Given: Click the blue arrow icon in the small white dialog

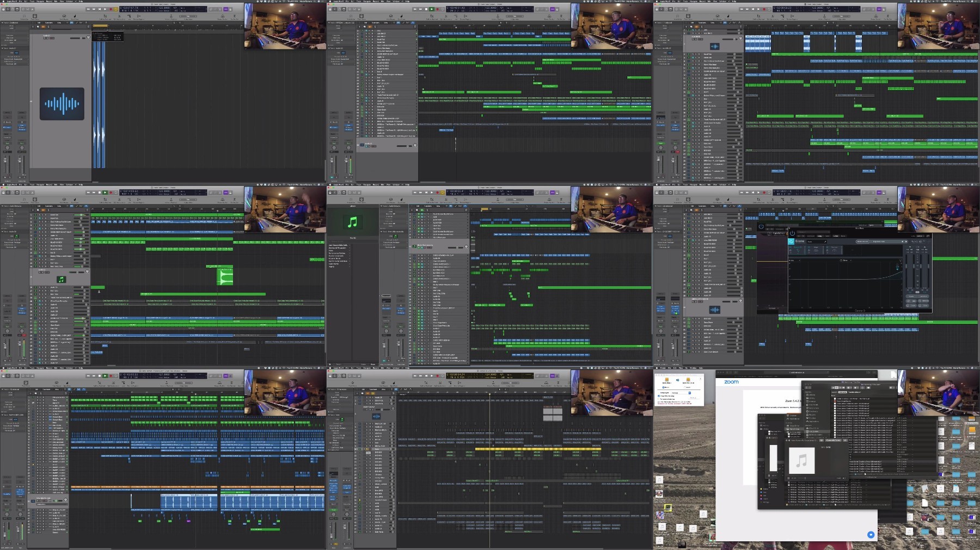Looking at the screenshot, I should pyautogui.click(x=678, y=380).
